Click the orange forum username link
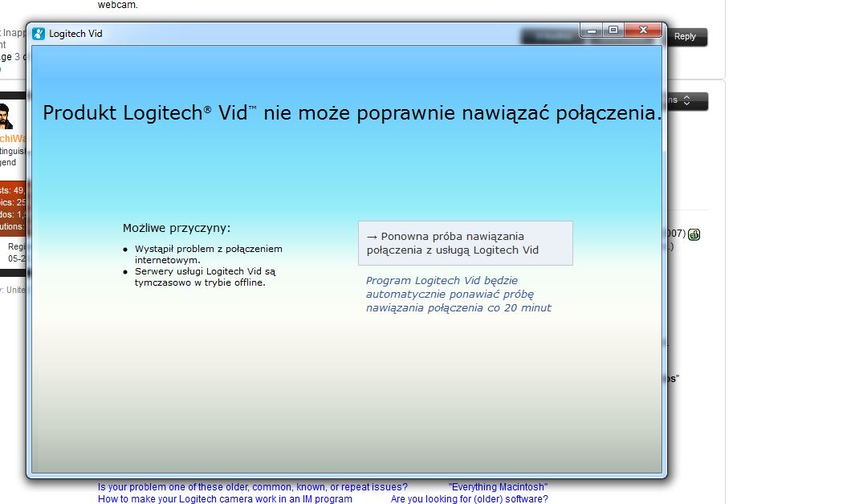The height and width of the screenshot is (504, 859). point(13,139)
